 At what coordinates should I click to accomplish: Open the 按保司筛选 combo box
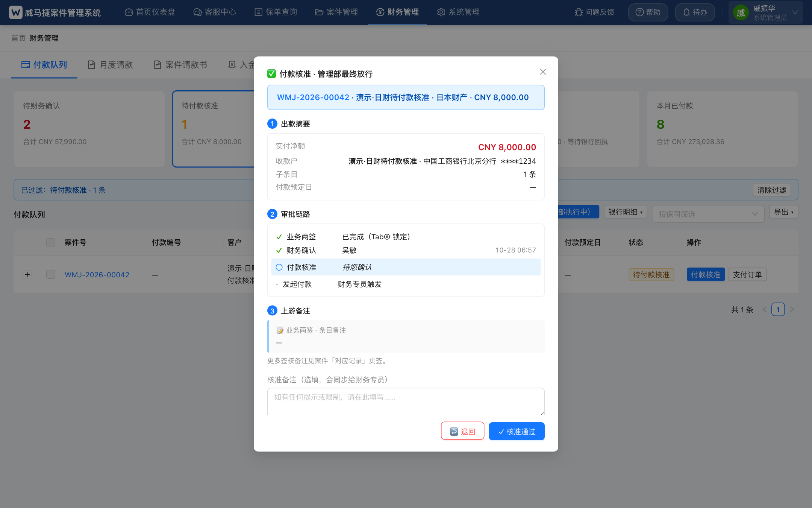point(708,214)
